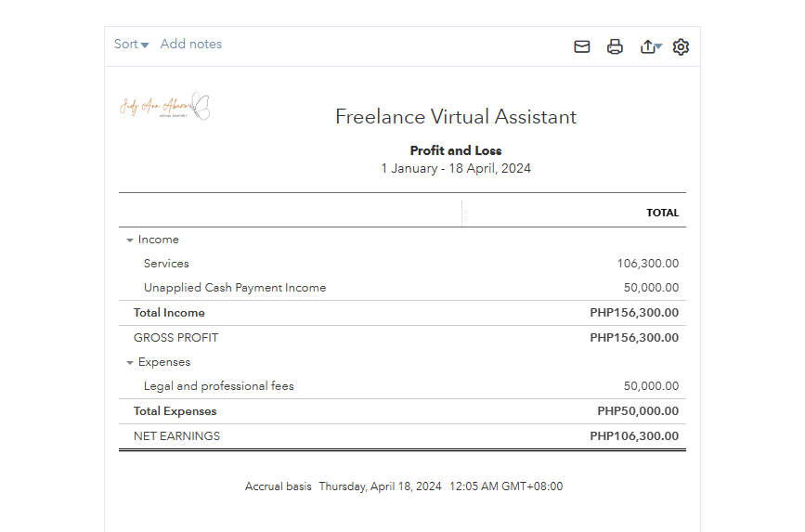Viewport: 805px width, 532px height.
Task: Collapse the Expenses section
Action: (130, 362)
